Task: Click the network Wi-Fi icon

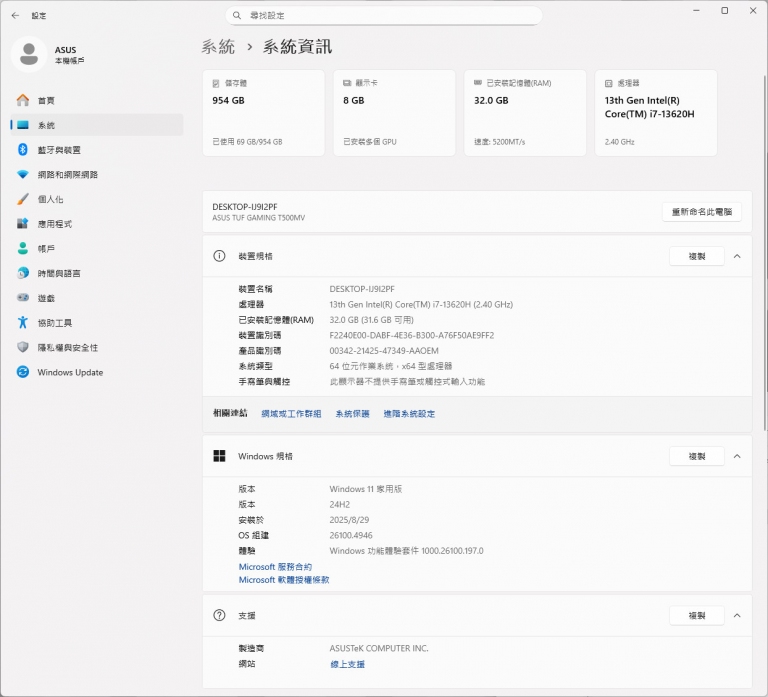Action: (23, 174)
